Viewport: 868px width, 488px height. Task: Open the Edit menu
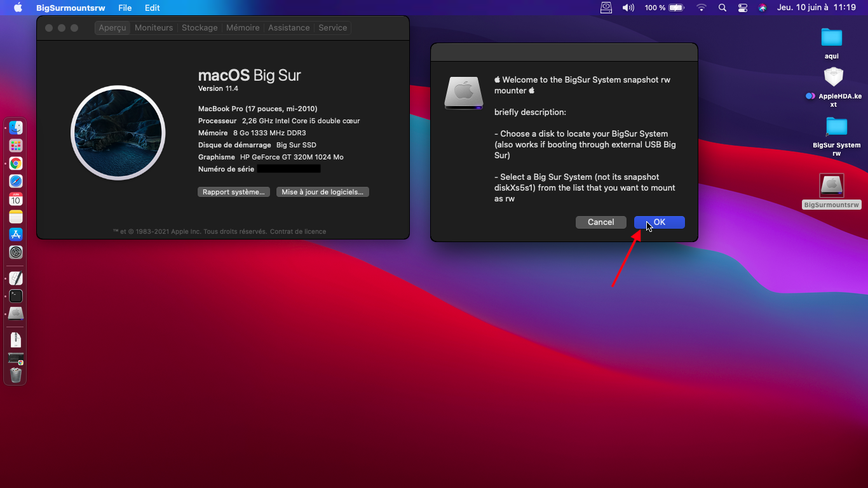(x=152, y=8)
